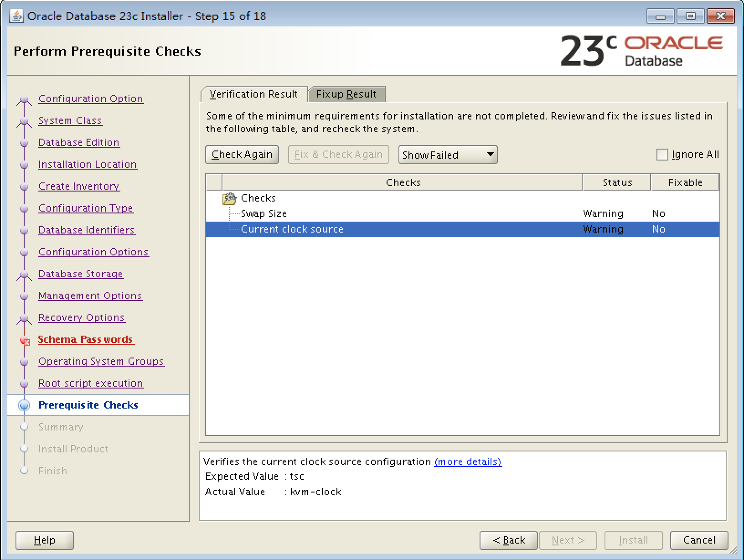This screenshot has width=744, height=560.
Task: Click the Check Again button
Action: [x=242, y=155]
